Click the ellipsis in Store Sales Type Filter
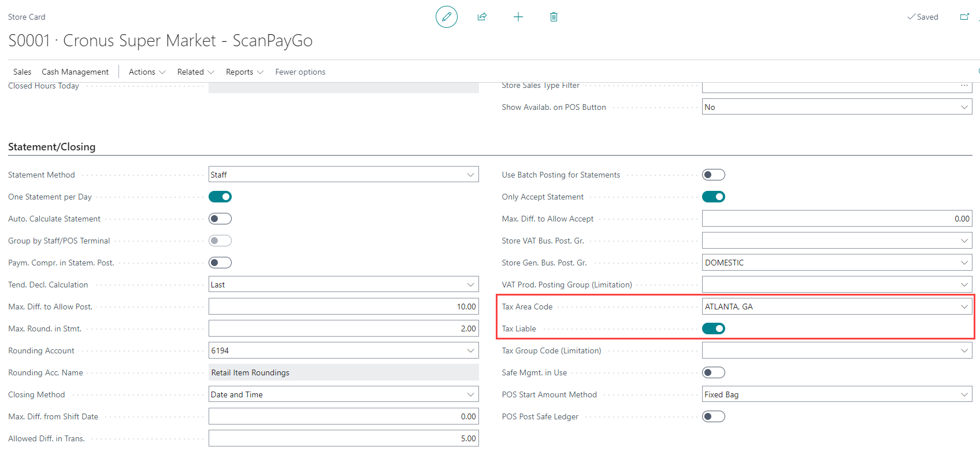 coord(964,86)
